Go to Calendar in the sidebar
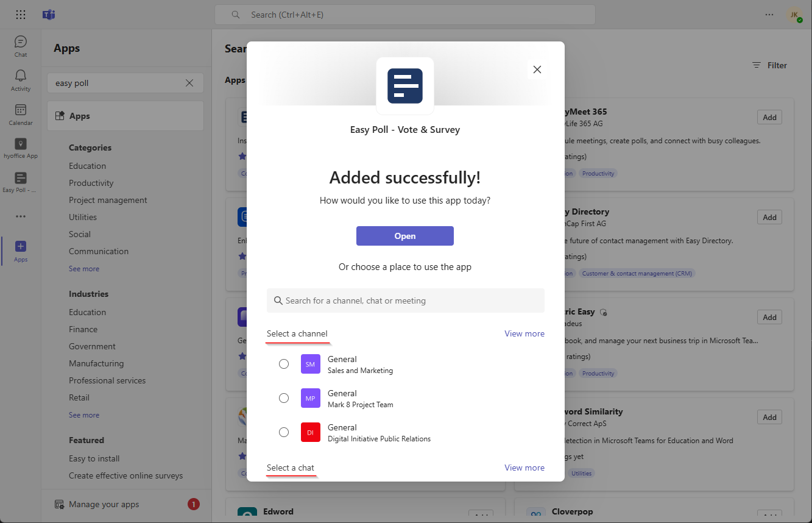Screen dimensions: 812x523 21,113
